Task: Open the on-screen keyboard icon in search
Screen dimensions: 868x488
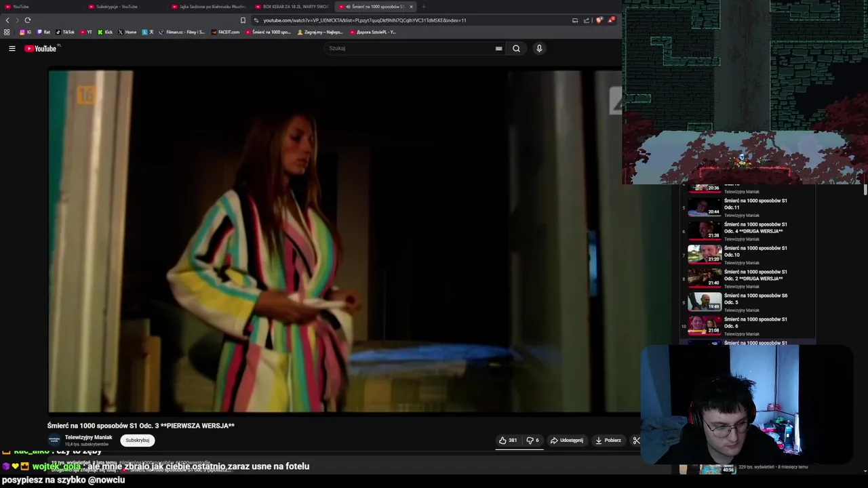Action: (x=498, y=48)
